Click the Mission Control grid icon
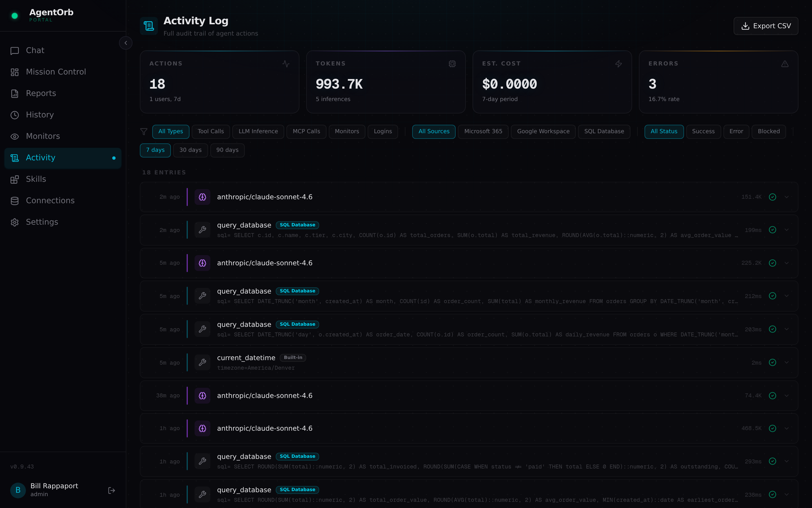Image resolution: width=812 pixels, height=508 pixels. tap(14, 72)
